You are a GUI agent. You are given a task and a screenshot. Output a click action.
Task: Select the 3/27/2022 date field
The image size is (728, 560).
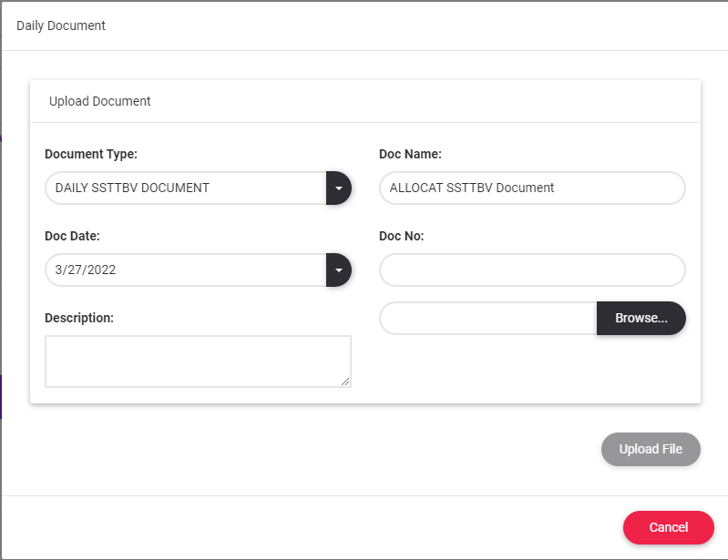coord(186,270)
